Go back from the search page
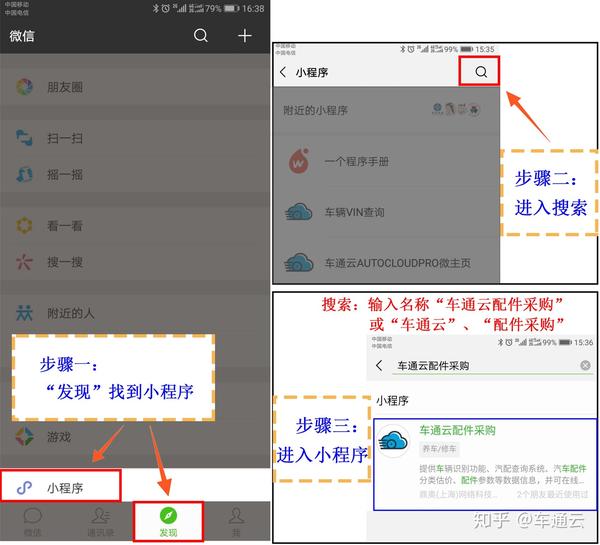 click(379, 366)
